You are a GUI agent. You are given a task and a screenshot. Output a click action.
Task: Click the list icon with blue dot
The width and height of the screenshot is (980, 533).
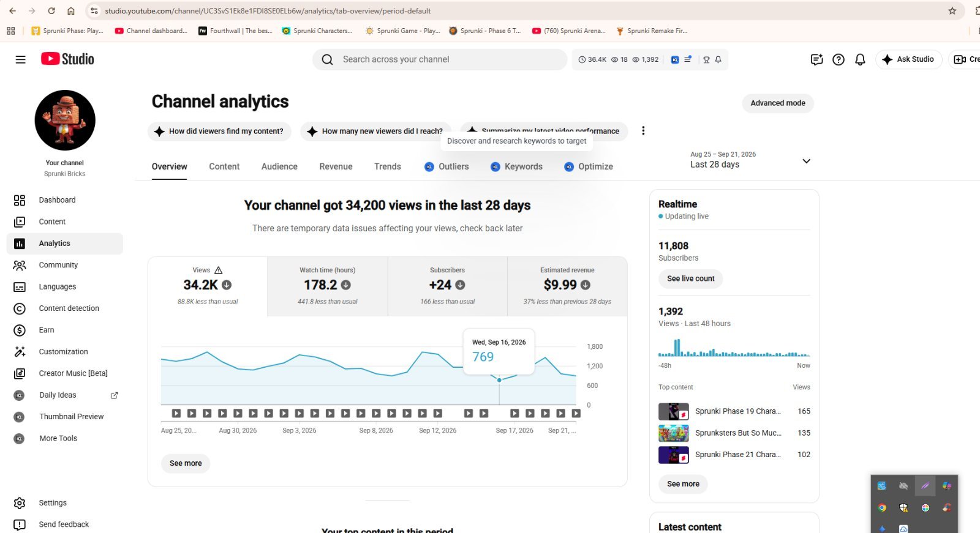pos(688,59)
